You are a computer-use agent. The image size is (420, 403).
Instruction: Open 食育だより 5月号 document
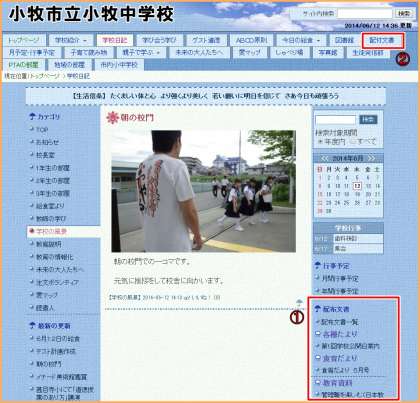[345, 370]
